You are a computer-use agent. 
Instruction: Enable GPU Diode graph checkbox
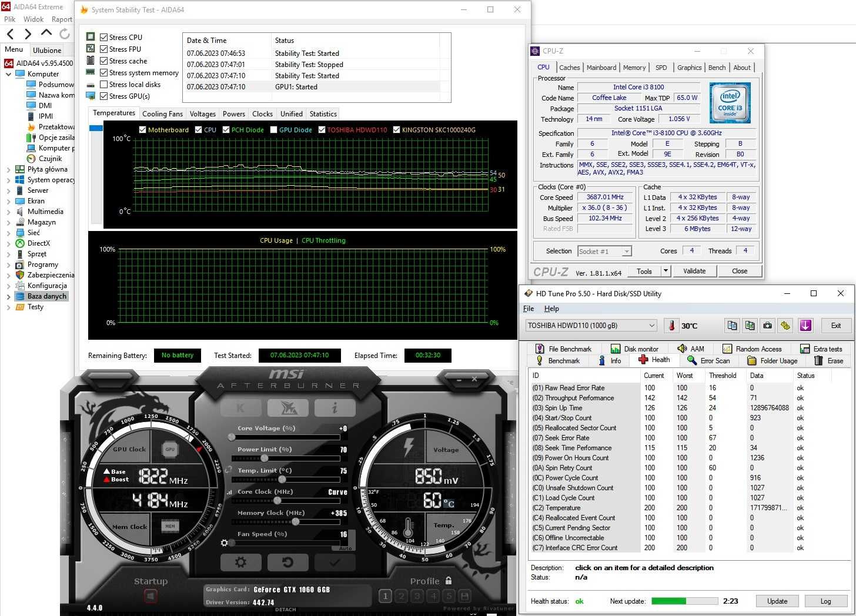tap(273, 130)
